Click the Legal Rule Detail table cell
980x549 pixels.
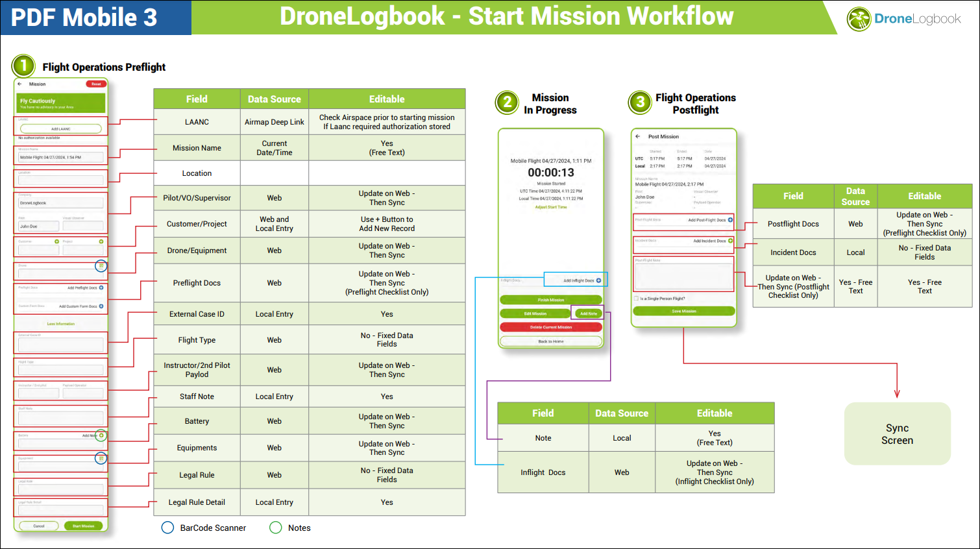click(x=197, y=502)
